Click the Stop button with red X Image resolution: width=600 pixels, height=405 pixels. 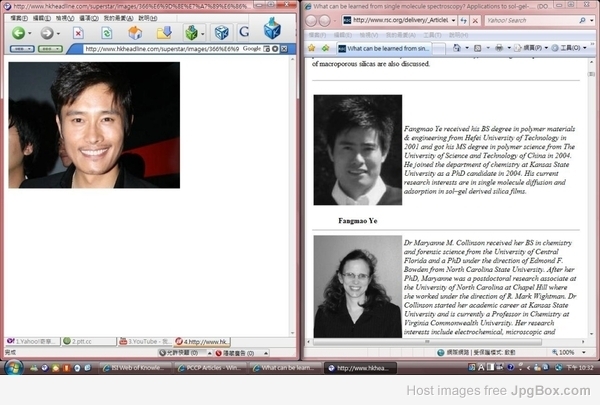78,33
